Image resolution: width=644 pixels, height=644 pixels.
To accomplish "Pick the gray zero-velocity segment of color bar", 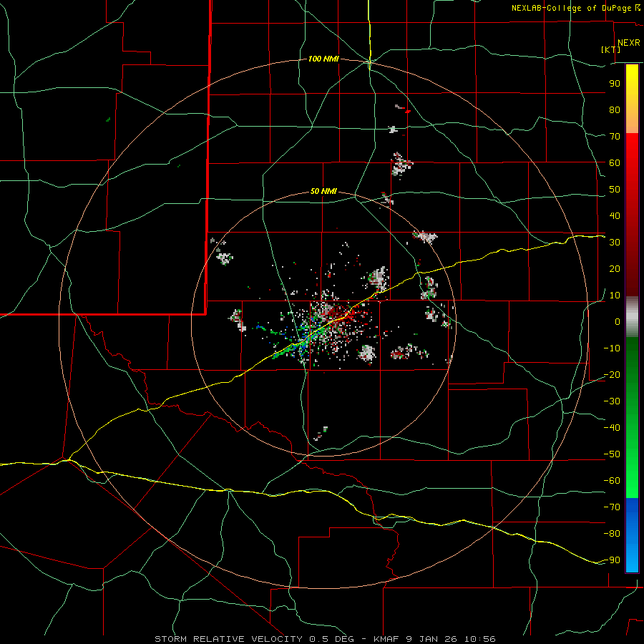I will (x=632, y=317).
